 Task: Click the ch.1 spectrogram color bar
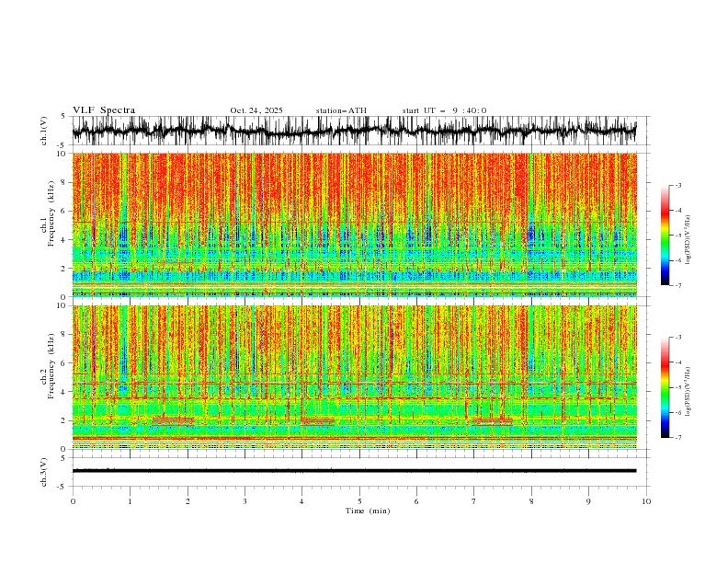click(665, 235)
